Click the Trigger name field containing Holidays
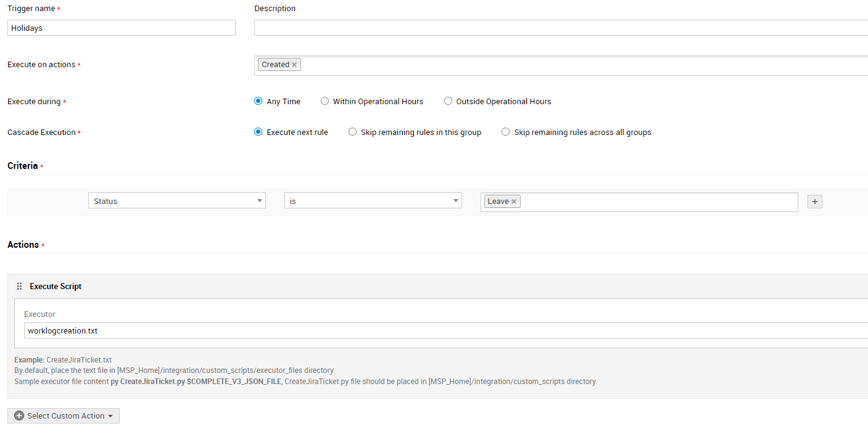Screen dimensions: 868x442 point(122,28)
